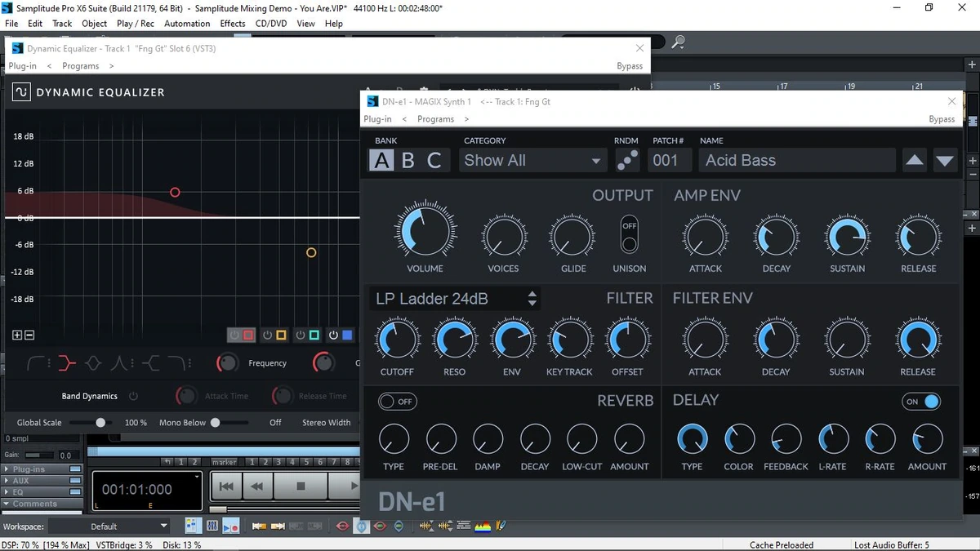980x551 pixels.
Task: Click the Reverb AMOUNT knob
Action: (x=630, y=439)
